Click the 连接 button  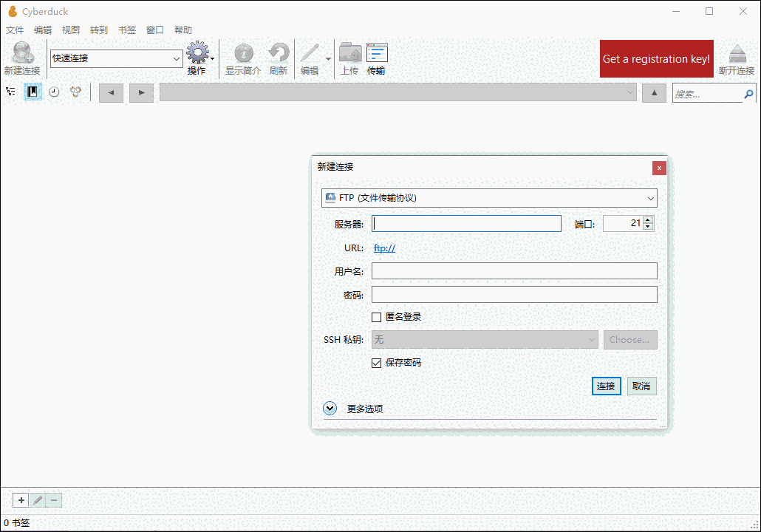606,386
